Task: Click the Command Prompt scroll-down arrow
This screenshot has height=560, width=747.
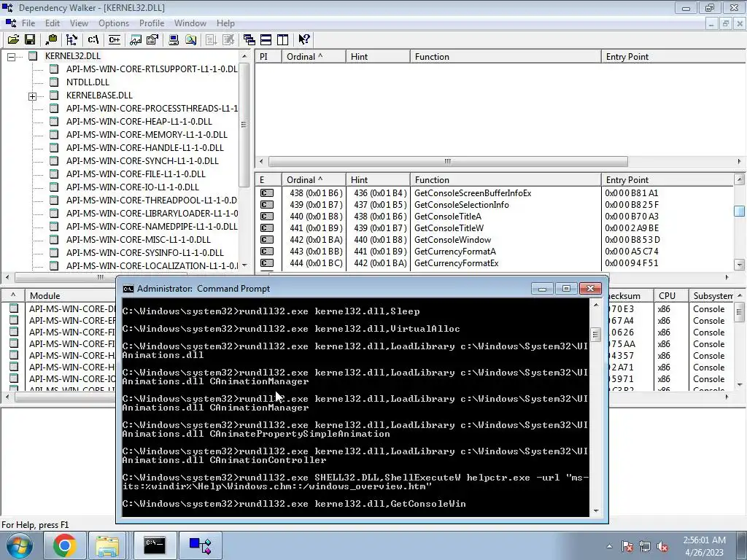Action: pos(595,511)
